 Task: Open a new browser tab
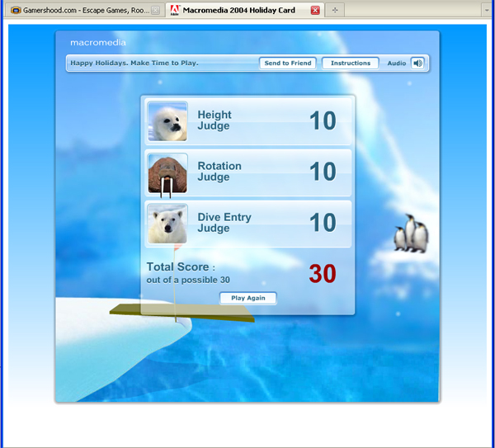coord(336,11)
